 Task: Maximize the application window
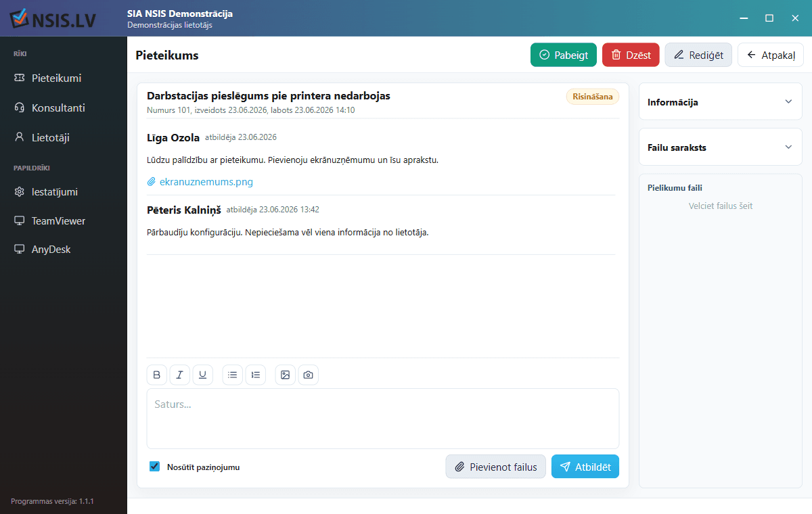769,18
